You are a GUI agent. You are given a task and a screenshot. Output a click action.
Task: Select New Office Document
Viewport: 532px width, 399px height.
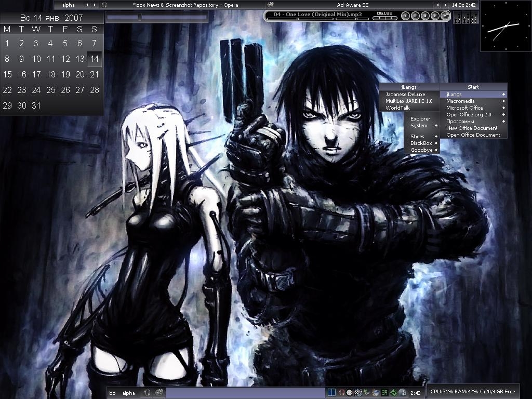tap(474, 128)
